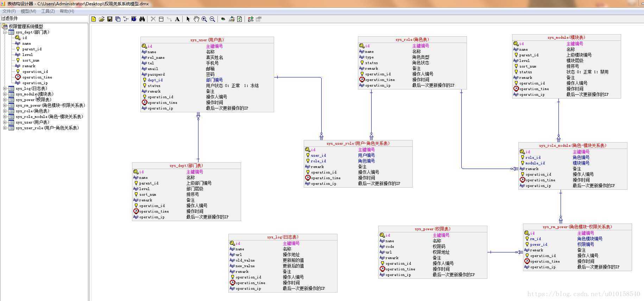
Task: Collapse the sys_dept tree node
Action: [5, 32]
